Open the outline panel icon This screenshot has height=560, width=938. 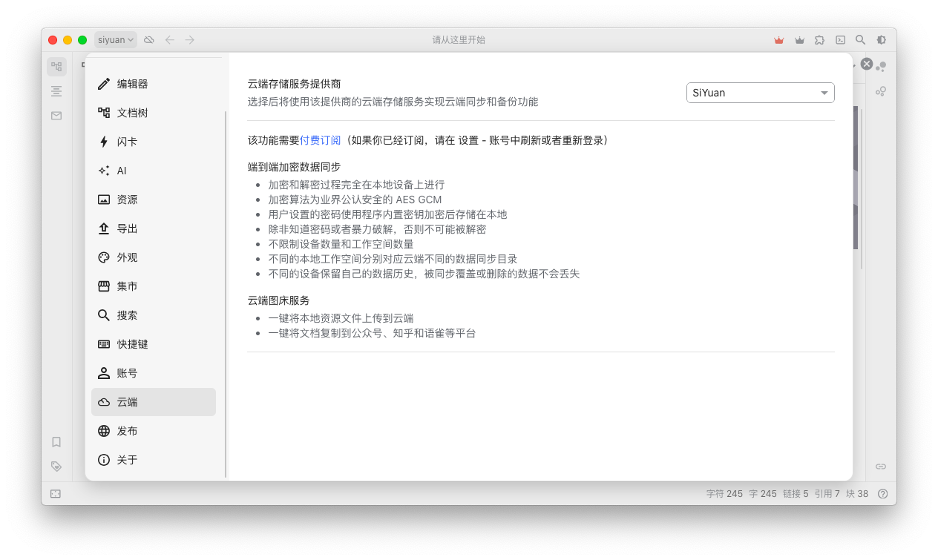pyautogui.click(x=56, y=90)
